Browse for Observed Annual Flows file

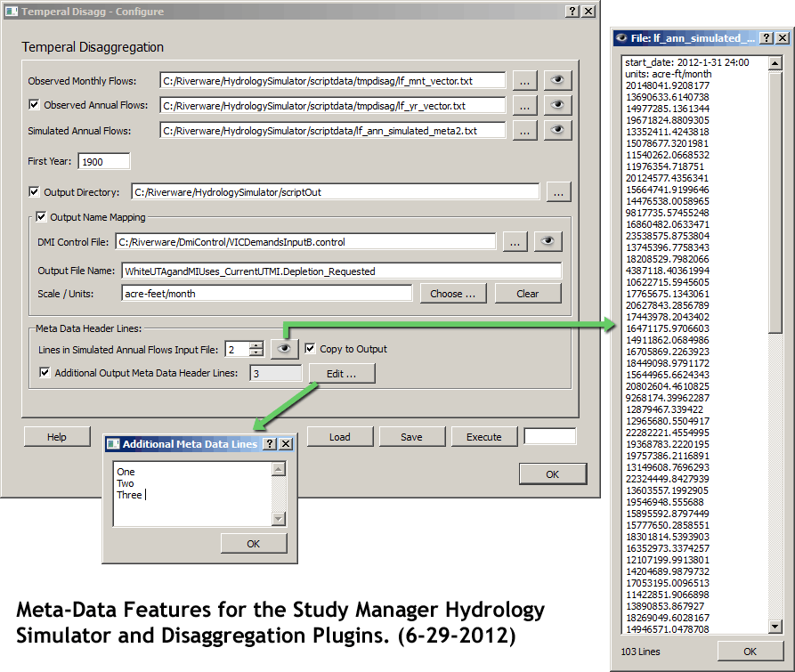pos(524,105)
